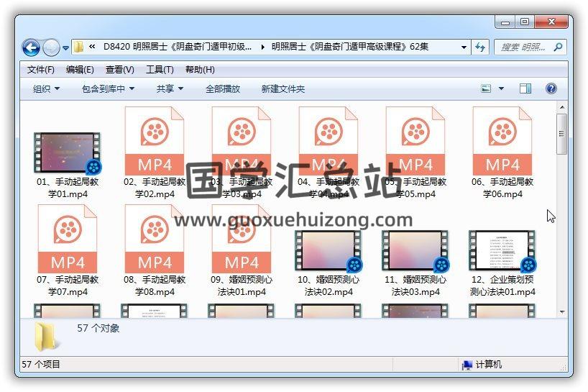The image size is (588, 392).
Task: Click file name 02、手动起局教学02.mp4
Action: coord(155,188)
